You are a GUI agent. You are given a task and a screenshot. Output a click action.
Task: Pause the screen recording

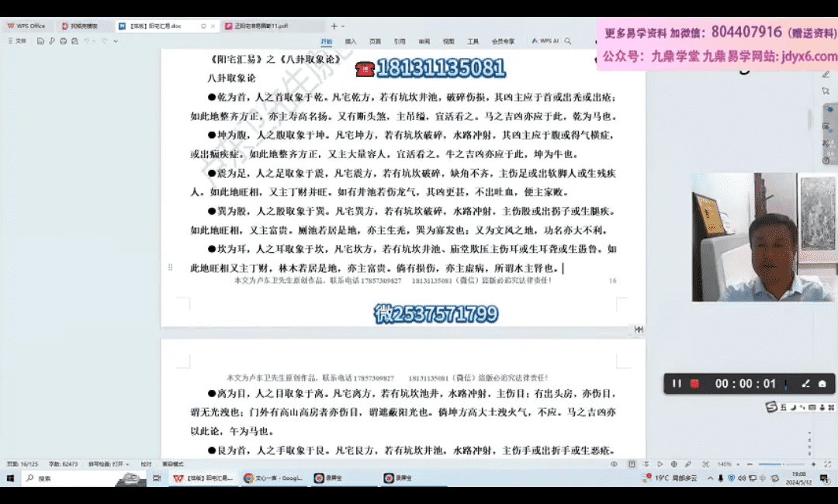677,384
